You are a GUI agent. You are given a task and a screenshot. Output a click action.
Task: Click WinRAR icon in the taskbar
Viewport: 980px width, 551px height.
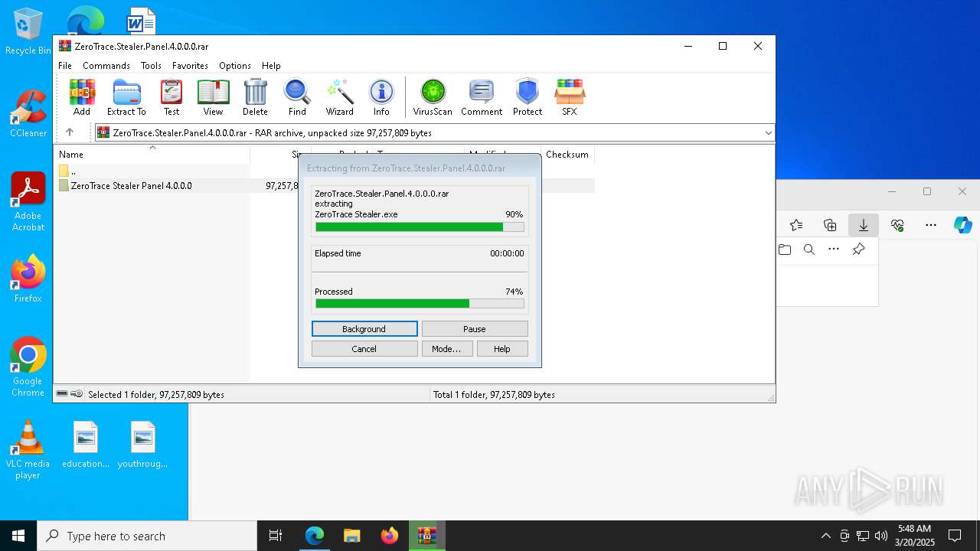pyautogui.click(x=427, y=536)
